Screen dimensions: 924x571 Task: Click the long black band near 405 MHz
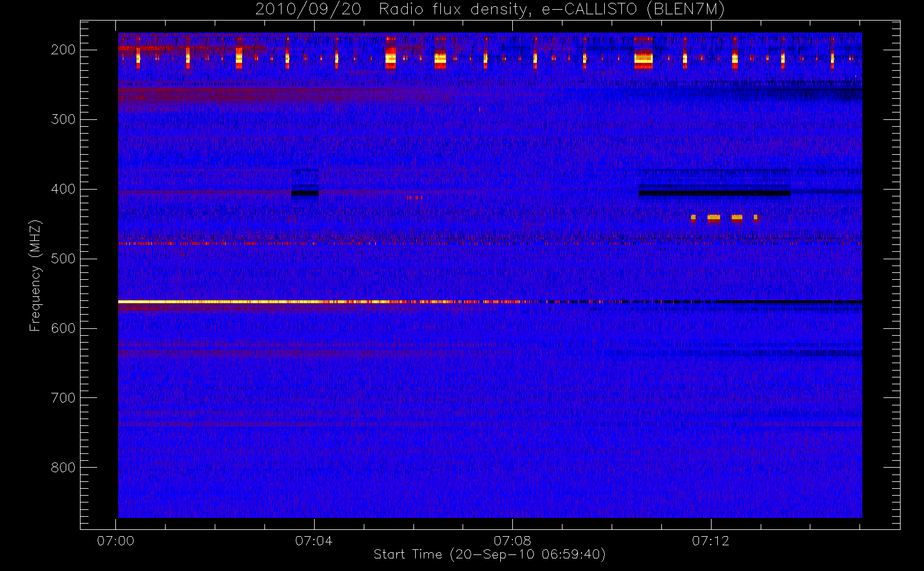tap(714, 193)
